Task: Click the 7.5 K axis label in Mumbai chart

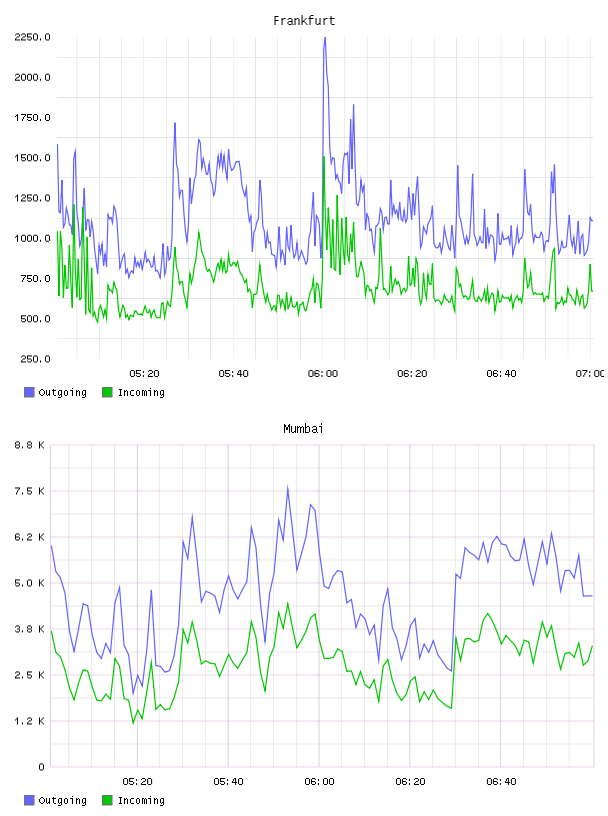Action: (x=29, y=491)
